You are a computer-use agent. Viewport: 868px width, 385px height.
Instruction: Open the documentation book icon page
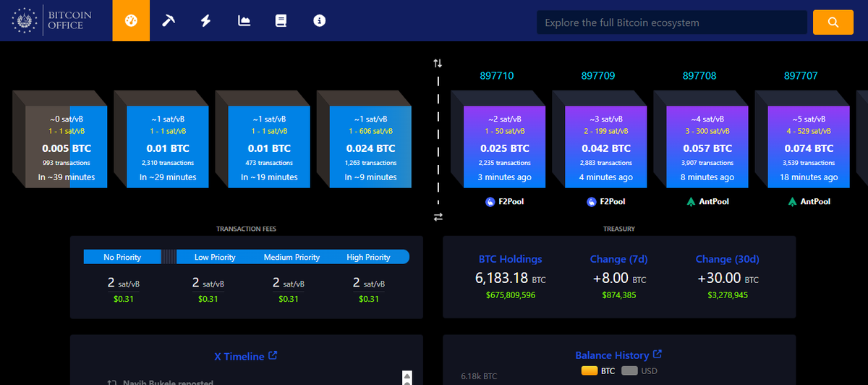[281, 21]
